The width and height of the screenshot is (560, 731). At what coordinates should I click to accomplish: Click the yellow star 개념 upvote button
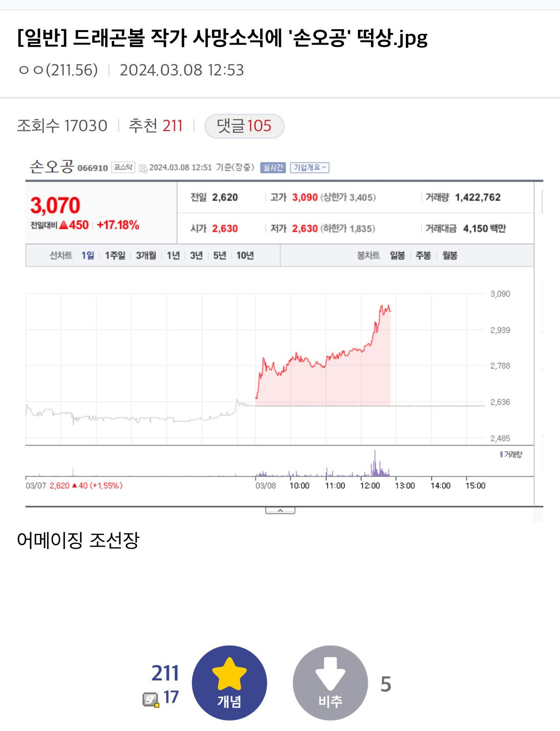point(229,683)
